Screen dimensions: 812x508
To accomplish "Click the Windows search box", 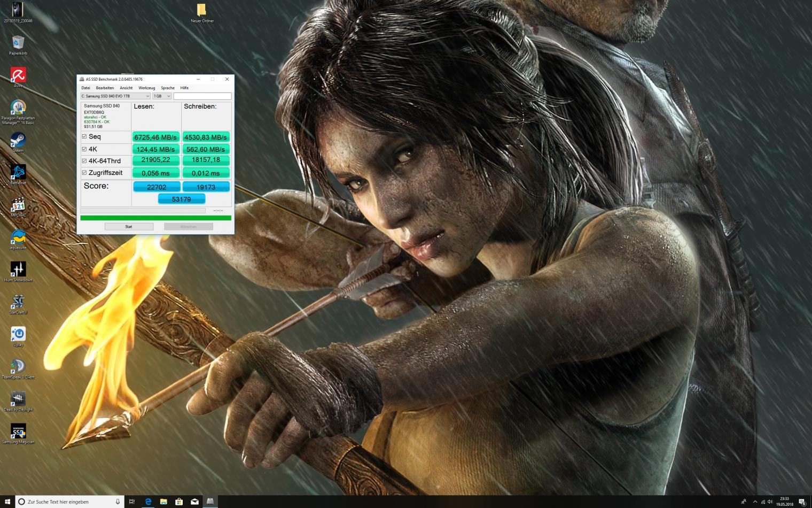I will tap(69, 502).
